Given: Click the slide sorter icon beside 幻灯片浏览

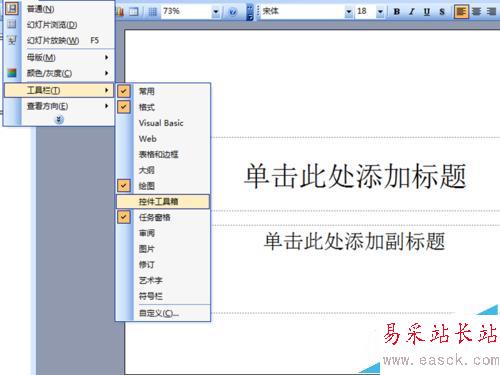Looking at the screenshot, I should tap(12, 24).
